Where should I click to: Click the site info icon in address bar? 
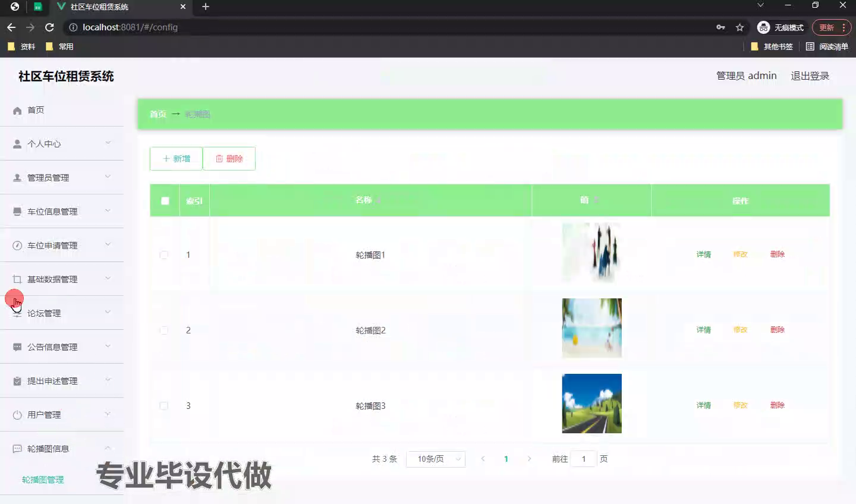coord(73,27)
